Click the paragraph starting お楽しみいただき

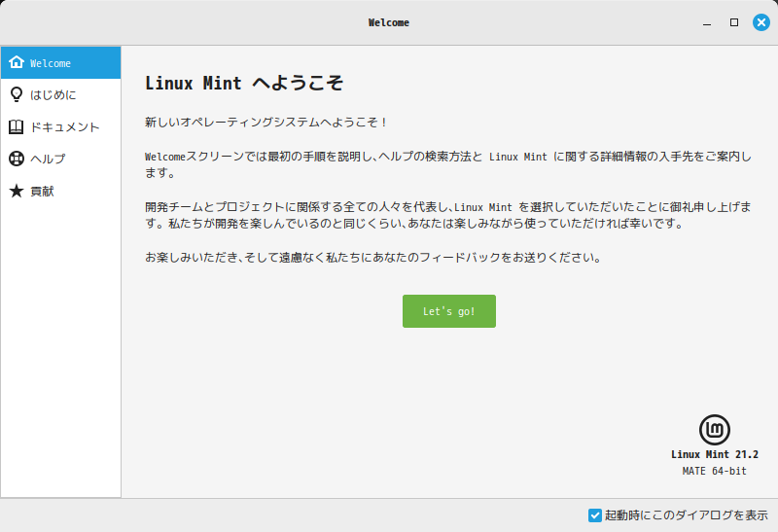373,258
